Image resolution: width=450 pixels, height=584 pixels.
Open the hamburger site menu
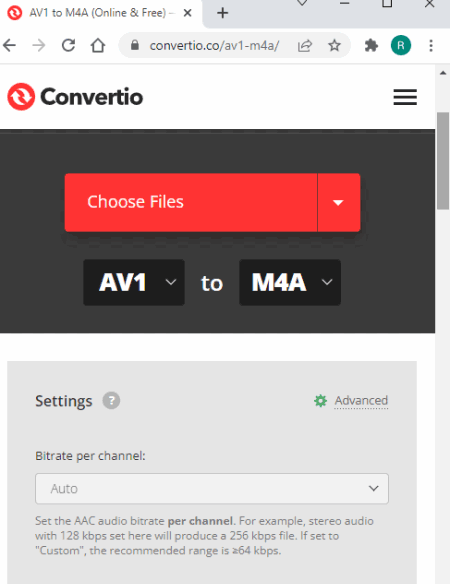(x=405, y=97)
